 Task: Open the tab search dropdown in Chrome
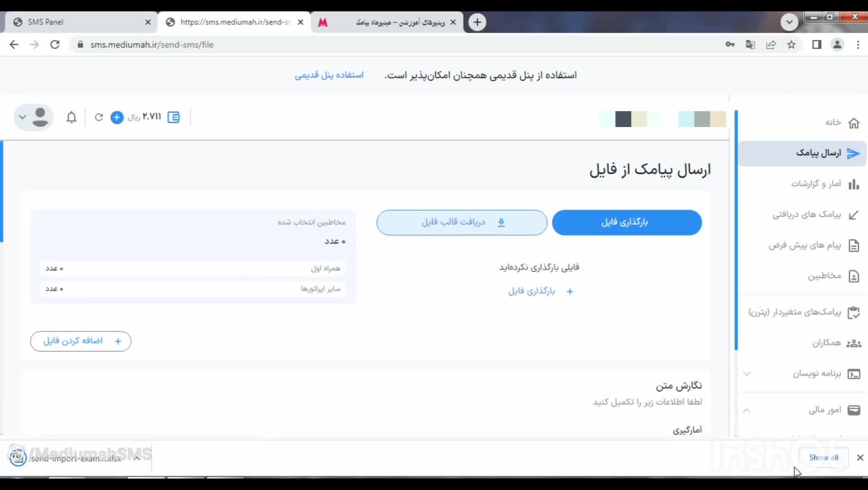click(789, 22)
